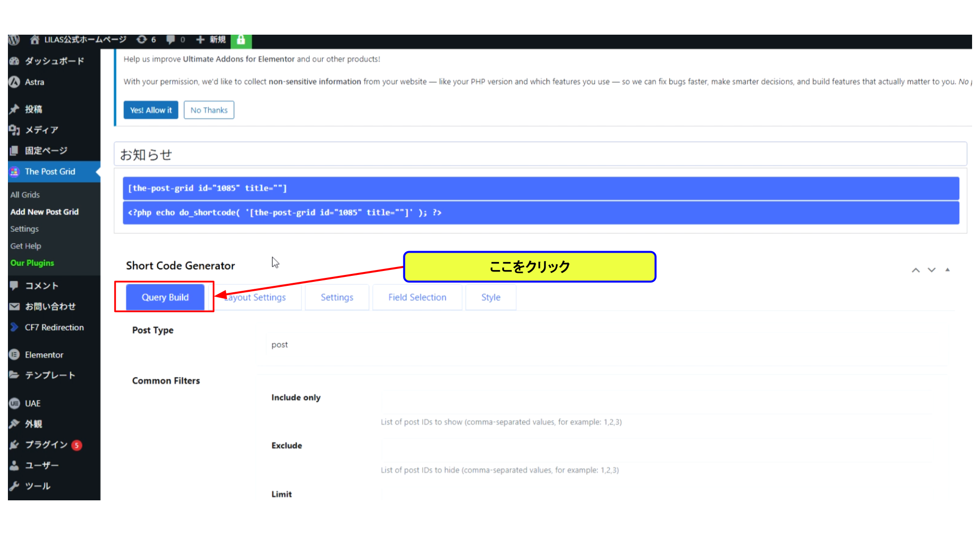
Task: Click the 固定ページ pages icon
Action: pos(14,151)
